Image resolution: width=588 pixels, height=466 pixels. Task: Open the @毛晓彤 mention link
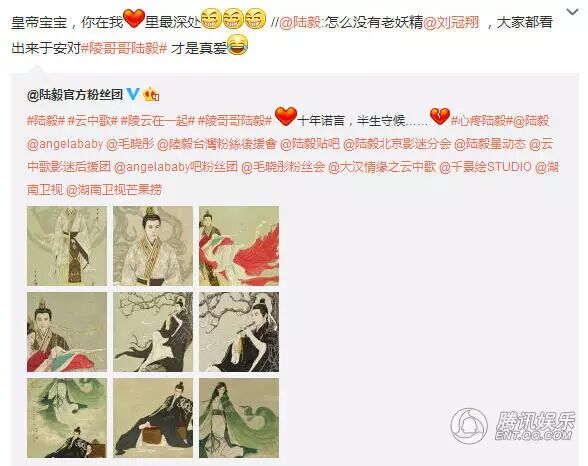click(130, 144)
